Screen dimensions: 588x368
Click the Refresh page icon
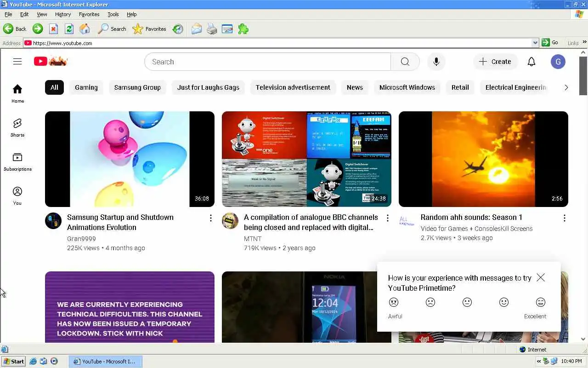[69, 29]
